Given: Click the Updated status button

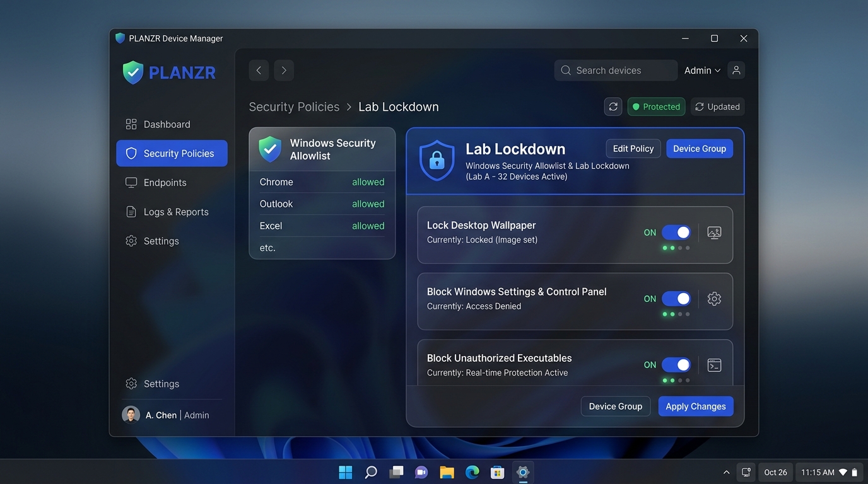Looking at the screenshot, I should [718, 107].
